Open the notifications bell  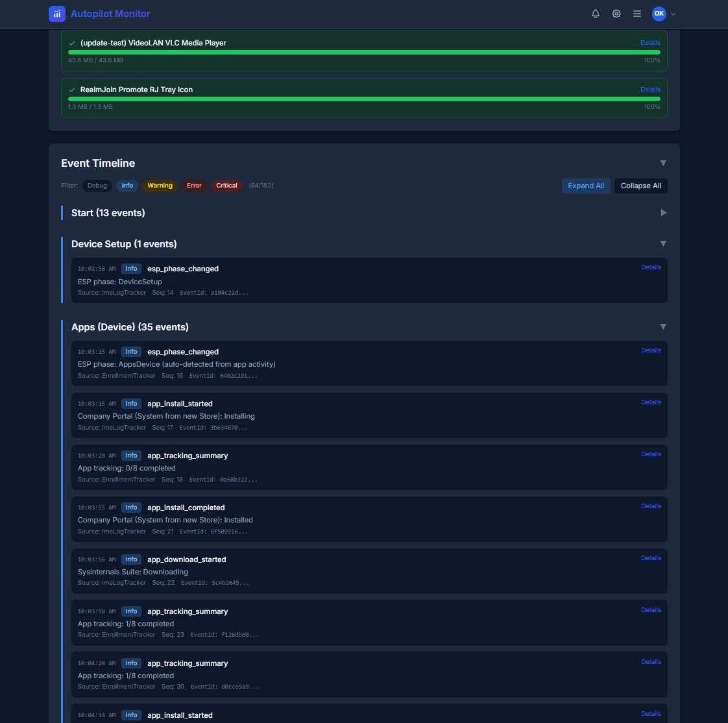click(595, 14)
